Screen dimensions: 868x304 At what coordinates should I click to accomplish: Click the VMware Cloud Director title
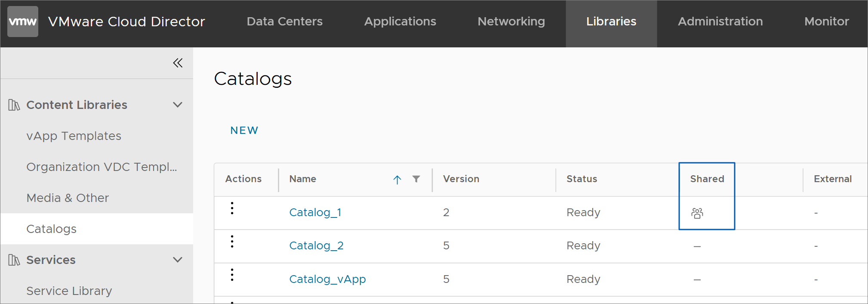[126, 22]
